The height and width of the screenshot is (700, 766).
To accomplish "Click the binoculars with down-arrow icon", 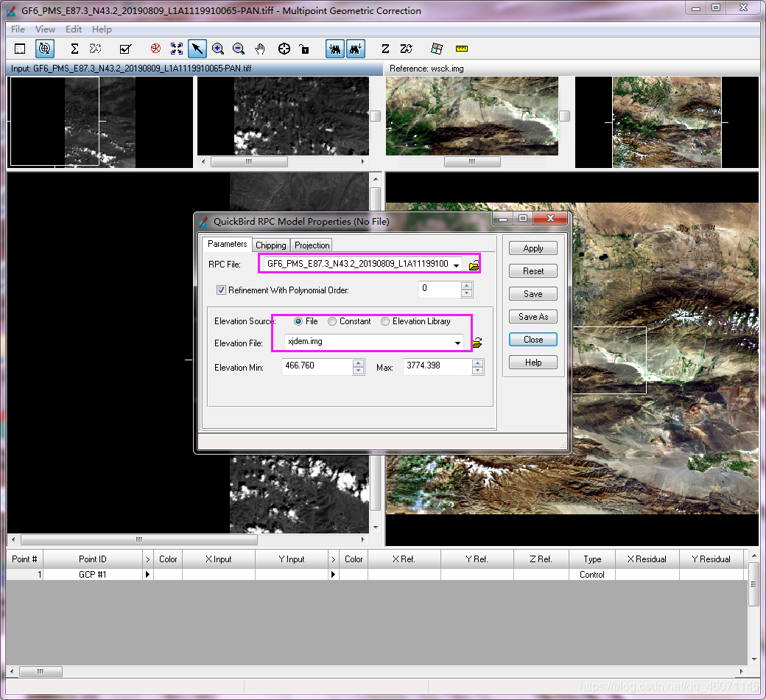I will point(356,49).
